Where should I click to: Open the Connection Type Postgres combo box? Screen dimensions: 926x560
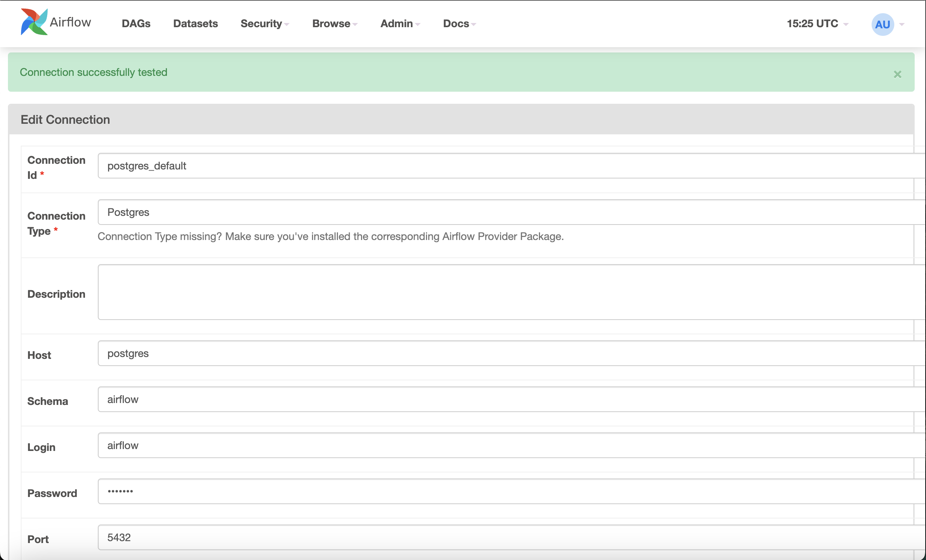point(512,212)
